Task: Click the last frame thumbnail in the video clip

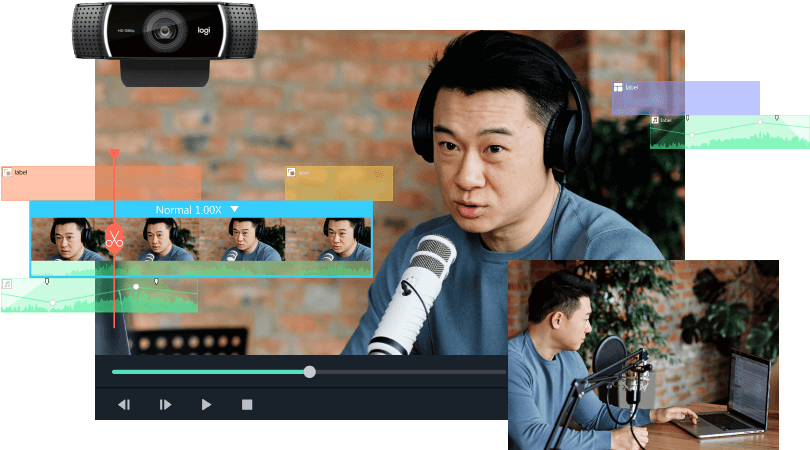Action: pos(328,239)
